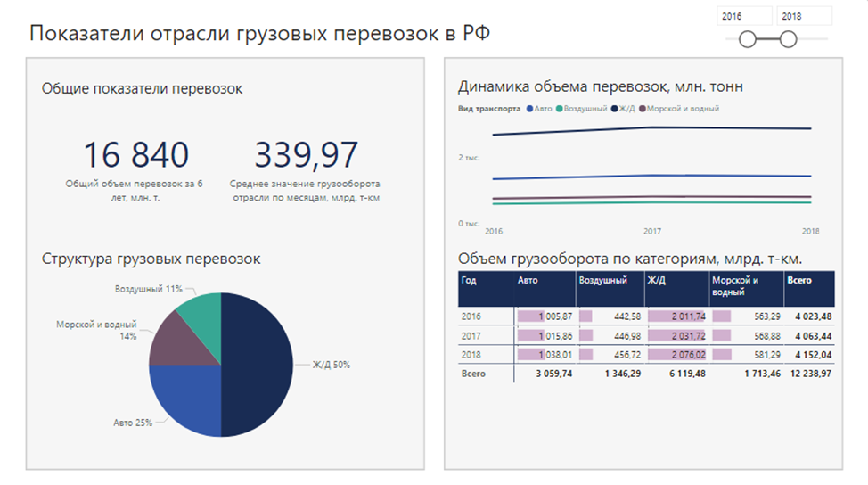868x485 pixels.
Task: Click the cell value 2 031,72
Action: coord(689,336)
